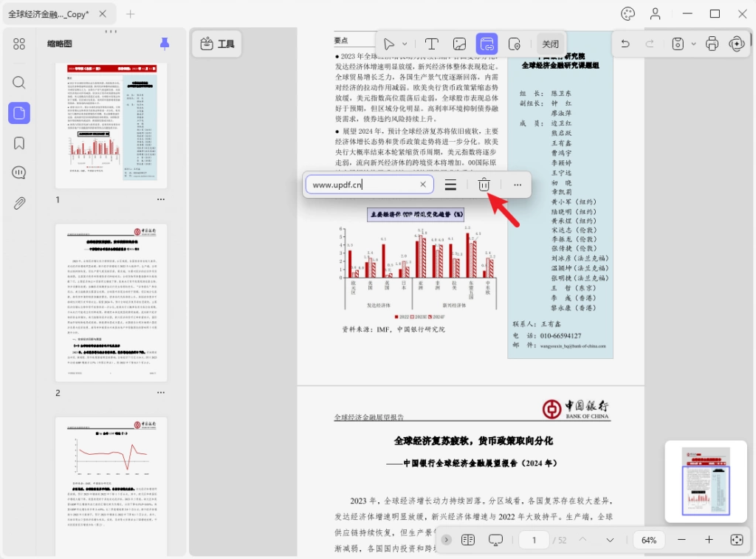Clear the link URL text field
Image resolution: width=756 pixels, height=559 pixels.
[x=423, y=185]
